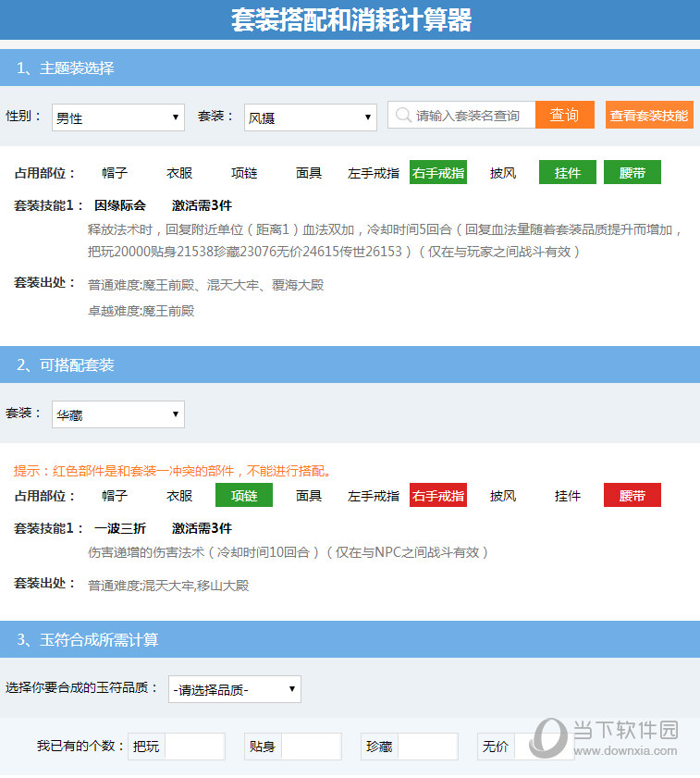Expand the 套装 dropdown showing 风摄
Screen dimensions: 700x778
(x=310, y=117)
